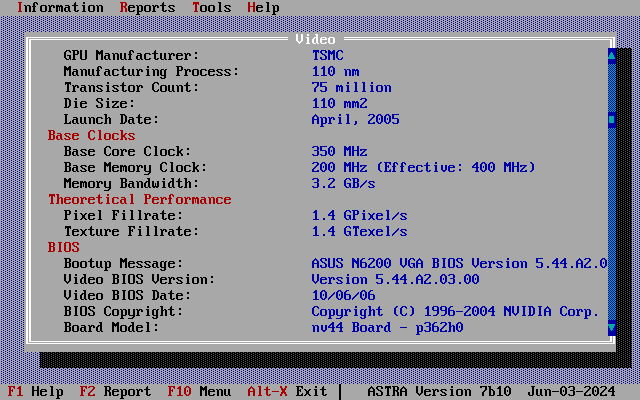Click the 350 MHz value
This screenshot has height=400, width=640.
click(x=340, y=151)
